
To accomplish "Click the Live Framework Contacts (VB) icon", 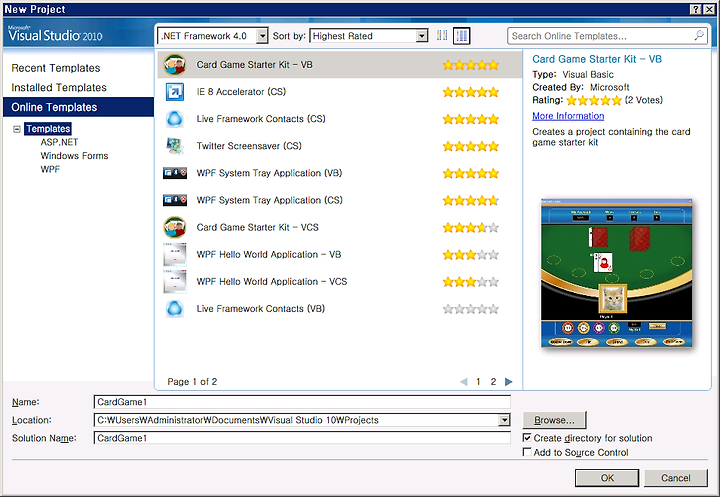I will tap(175, 309).
